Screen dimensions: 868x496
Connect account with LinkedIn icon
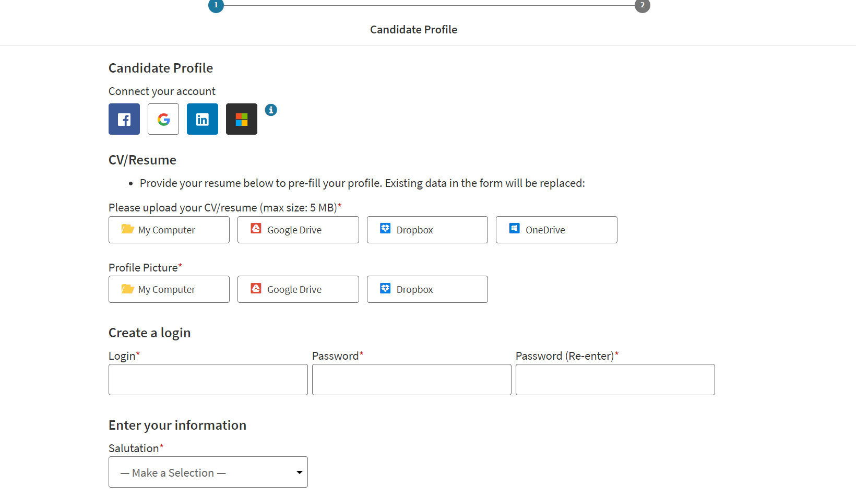pos(203,119)
